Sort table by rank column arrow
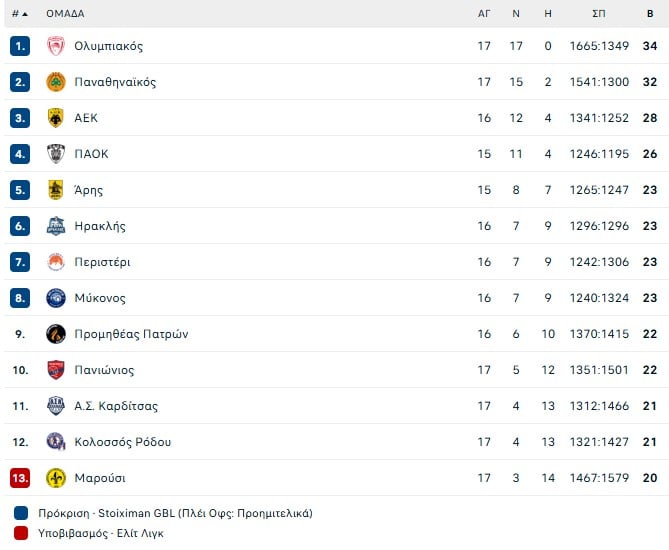 (x=24, y=14)
